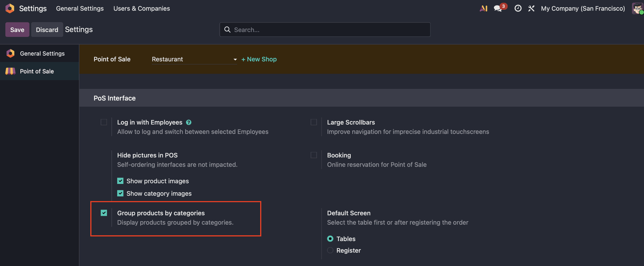Click the Odoo Settings app logo
Image resolution: width=644 pixels, height=266 pixels.
coord(10,8)
